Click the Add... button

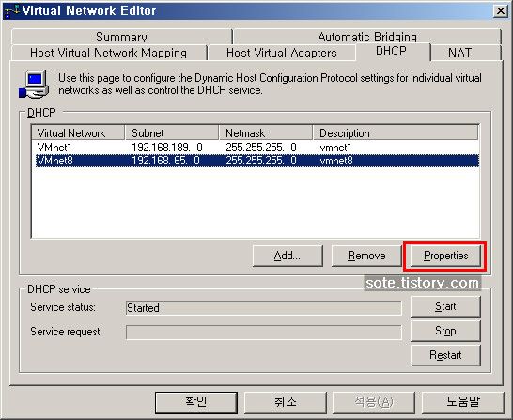tap(288, 256)
